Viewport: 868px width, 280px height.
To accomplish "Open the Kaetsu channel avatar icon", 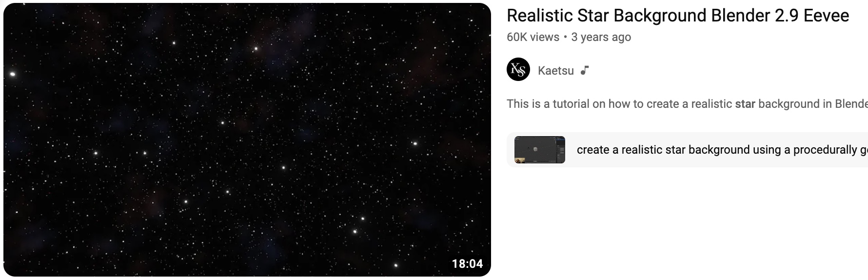I will (518, 69).
